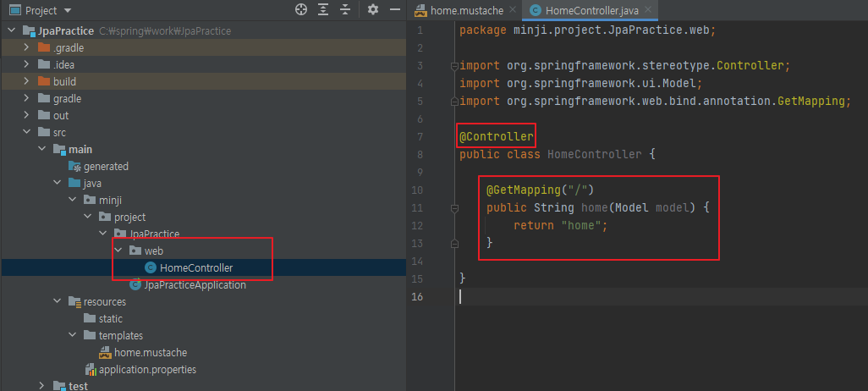This screenshot has height=391, width=868.
Task: Select the orange build folder icon
Action: coord(44,81)
